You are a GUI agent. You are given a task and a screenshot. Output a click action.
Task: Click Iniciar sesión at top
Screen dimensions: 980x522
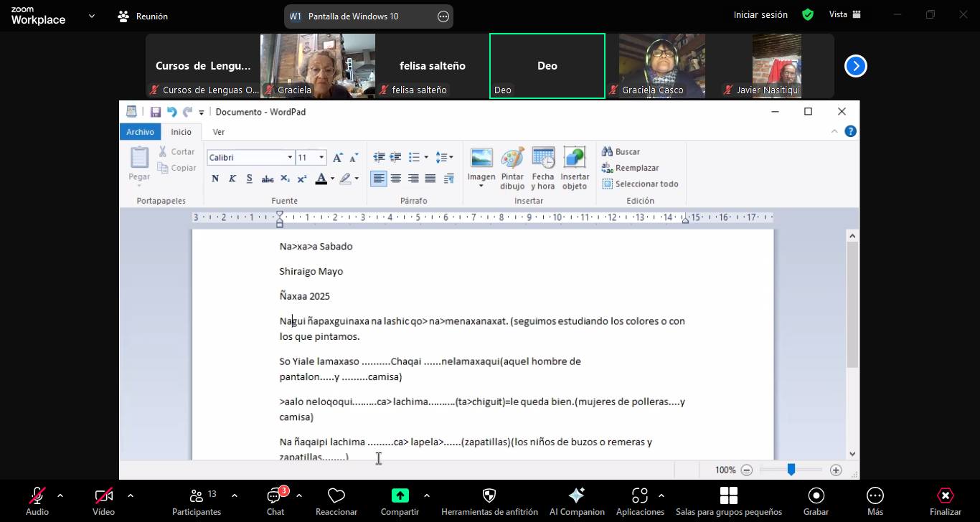(760, 15)
